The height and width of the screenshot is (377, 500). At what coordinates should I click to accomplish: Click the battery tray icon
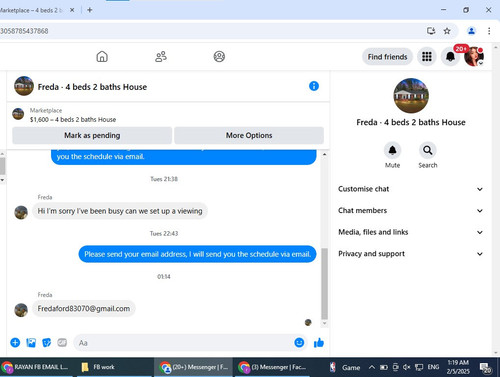point(384,367)
